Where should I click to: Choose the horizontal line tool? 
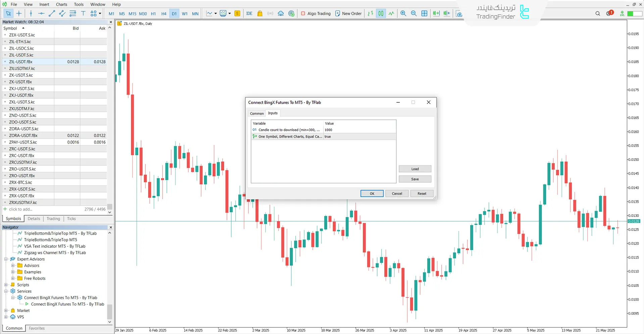[41, 13]
